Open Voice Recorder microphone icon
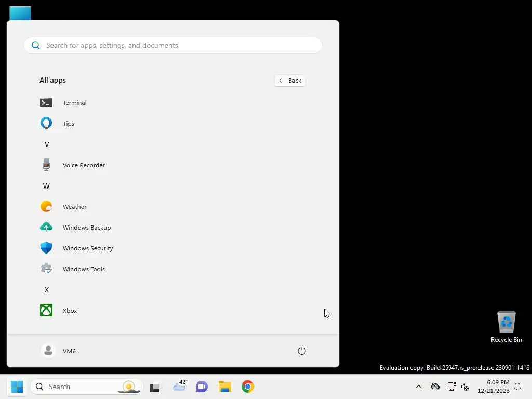Image resolution: width=532 pixels, height=399 pixels. click(46, 165)
